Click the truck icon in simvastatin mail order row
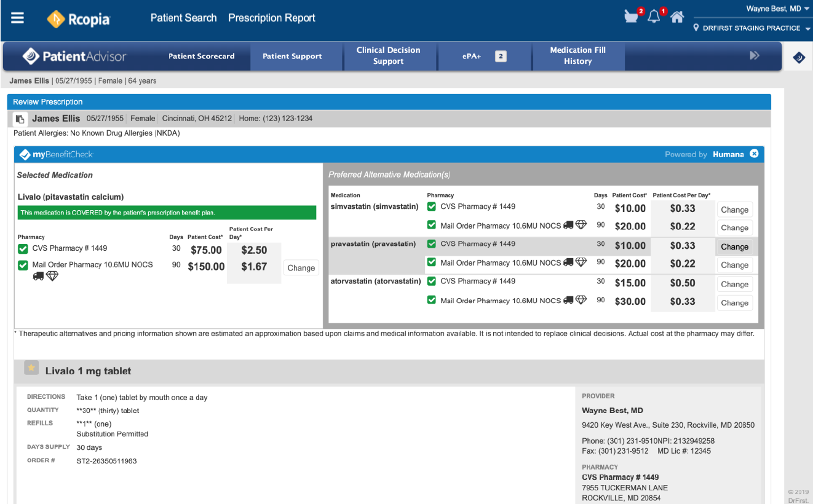The height and width of the screenshot is (504, 813). tap(568, 226)
